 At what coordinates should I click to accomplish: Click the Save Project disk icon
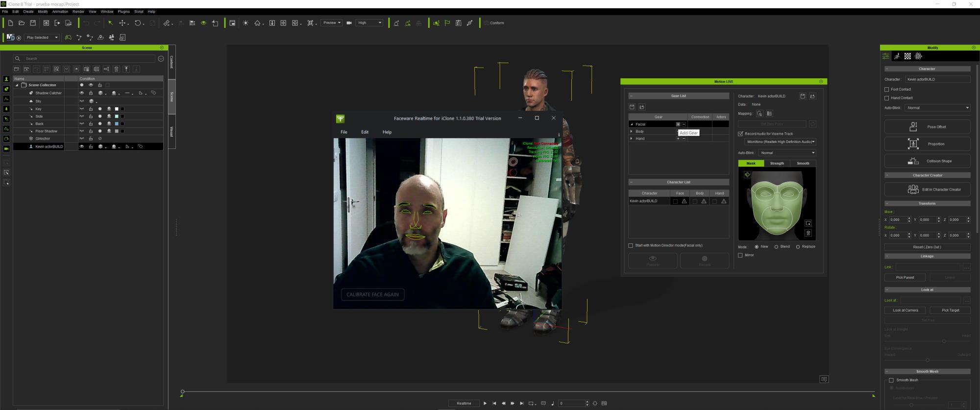(x=33, y=23)
